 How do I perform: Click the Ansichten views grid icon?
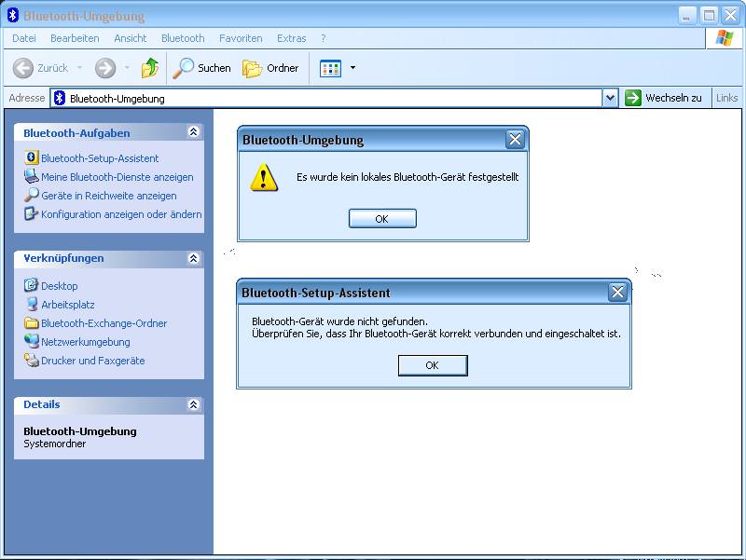[x=331, y=68]
